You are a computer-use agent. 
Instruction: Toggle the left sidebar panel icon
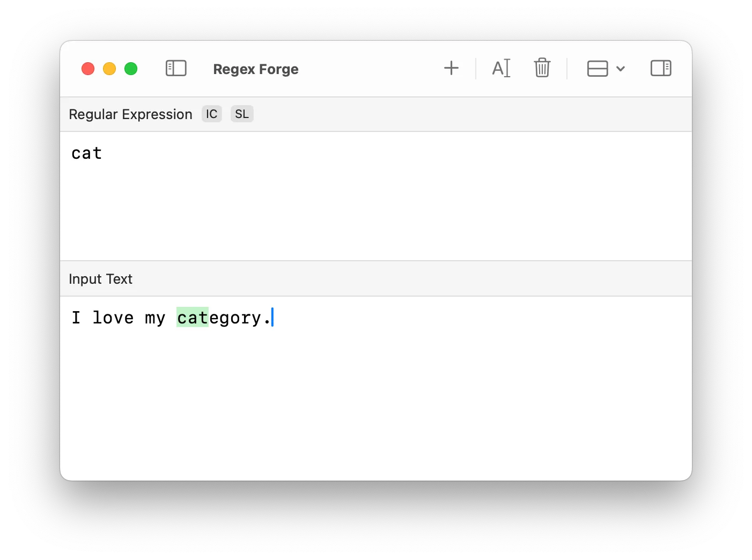point(176,69)
